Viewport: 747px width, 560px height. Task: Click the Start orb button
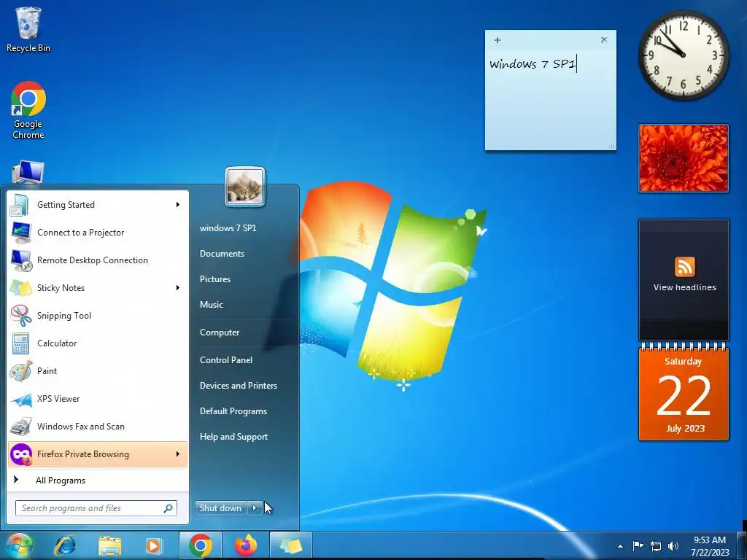click(x=19, y=545)
